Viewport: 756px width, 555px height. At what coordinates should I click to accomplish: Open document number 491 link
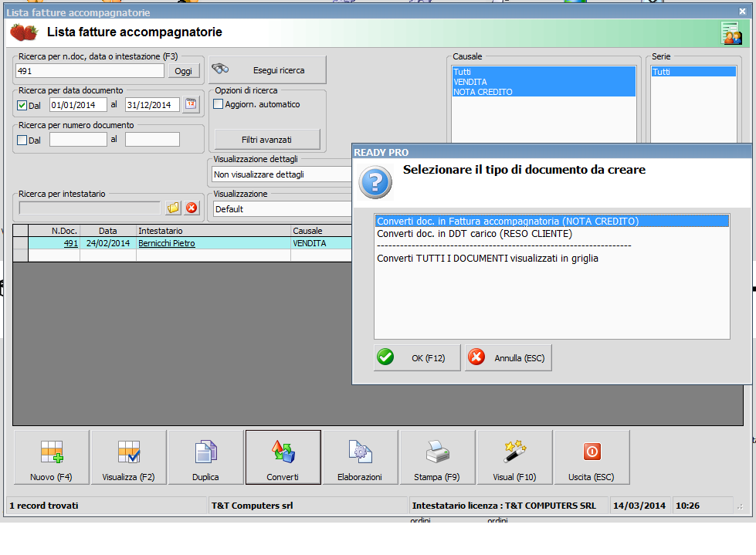click(70, 243)
